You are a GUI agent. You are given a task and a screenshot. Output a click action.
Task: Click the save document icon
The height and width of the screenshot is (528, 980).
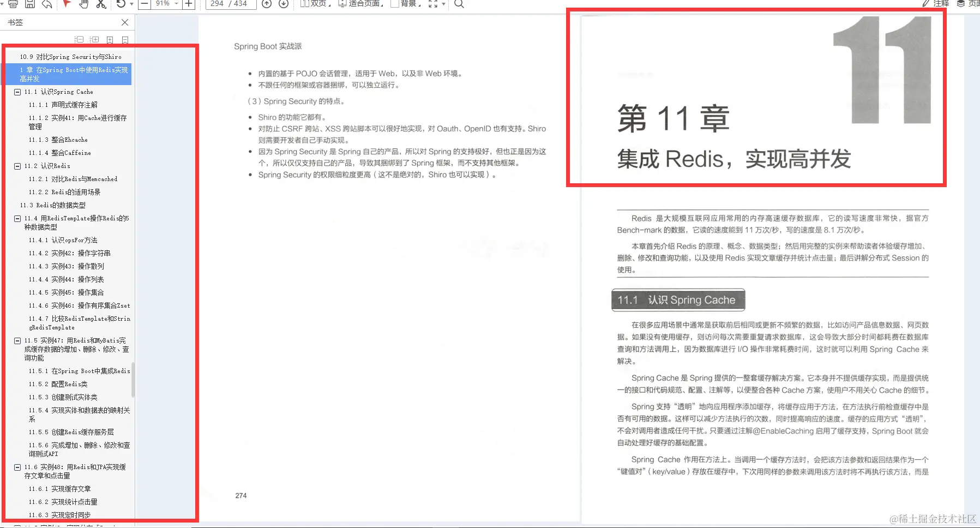pyautogui.click(x=30, y=4)
